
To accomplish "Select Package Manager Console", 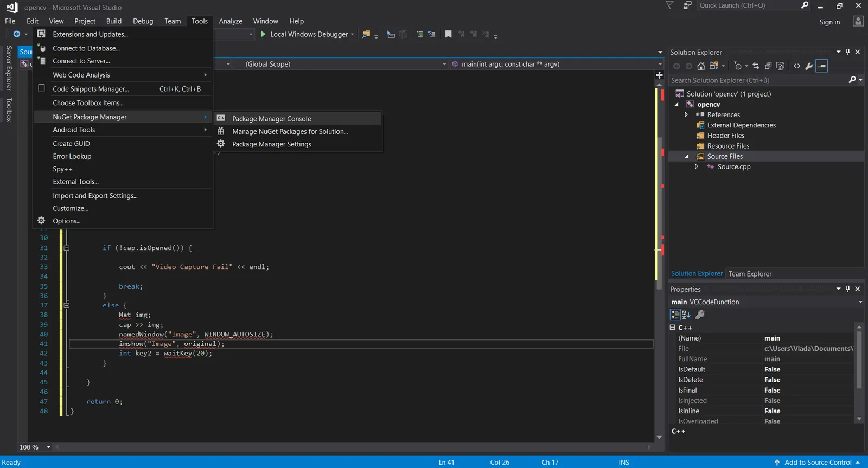I will tap(298, 119).
